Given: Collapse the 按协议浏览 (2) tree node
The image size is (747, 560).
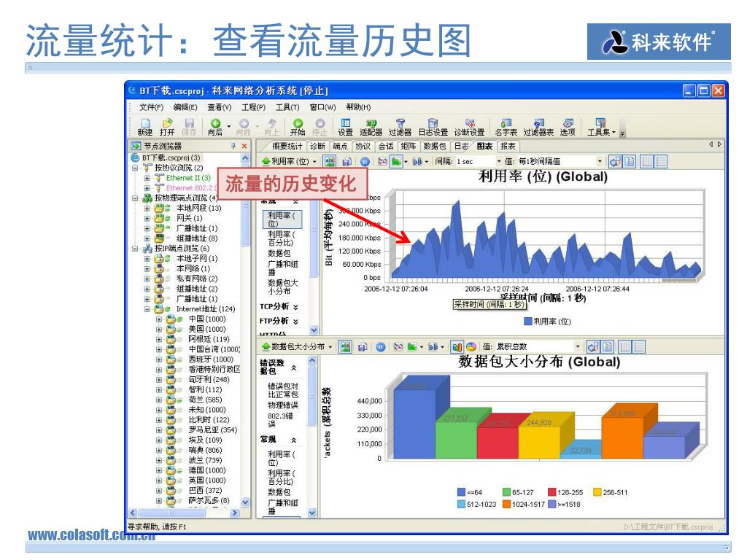Looking at the screenshot, I should pos(135,168).
